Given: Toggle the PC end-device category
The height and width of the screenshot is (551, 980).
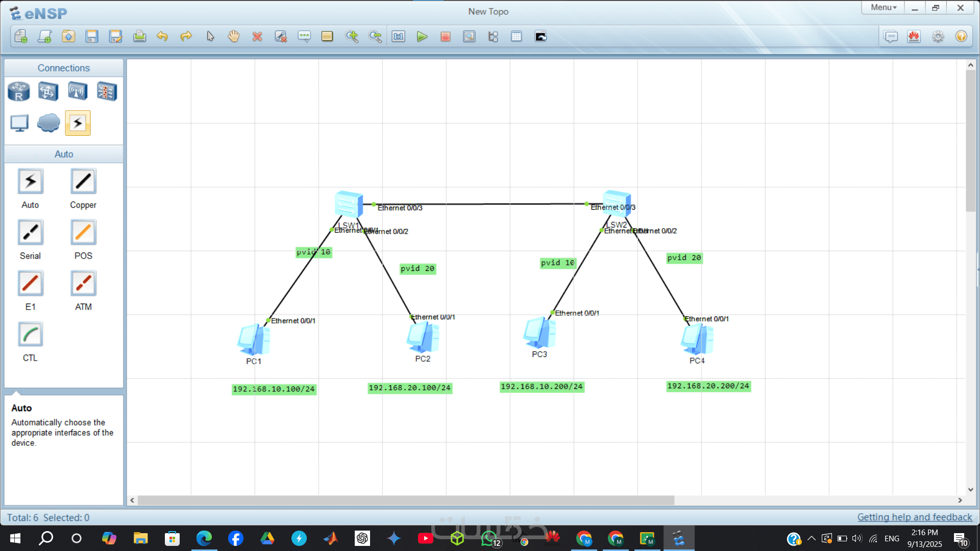Looking at the screenshot, I should tap(19, 123).
